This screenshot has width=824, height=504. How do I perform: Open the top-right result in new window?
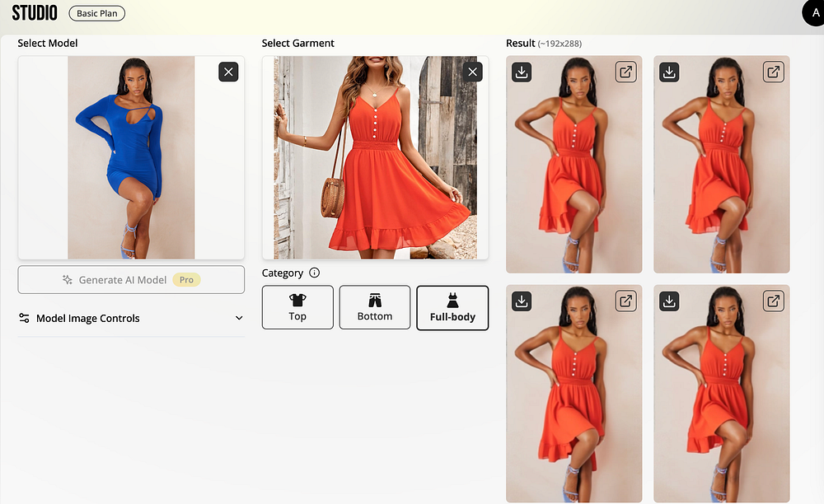pos(773,72)
